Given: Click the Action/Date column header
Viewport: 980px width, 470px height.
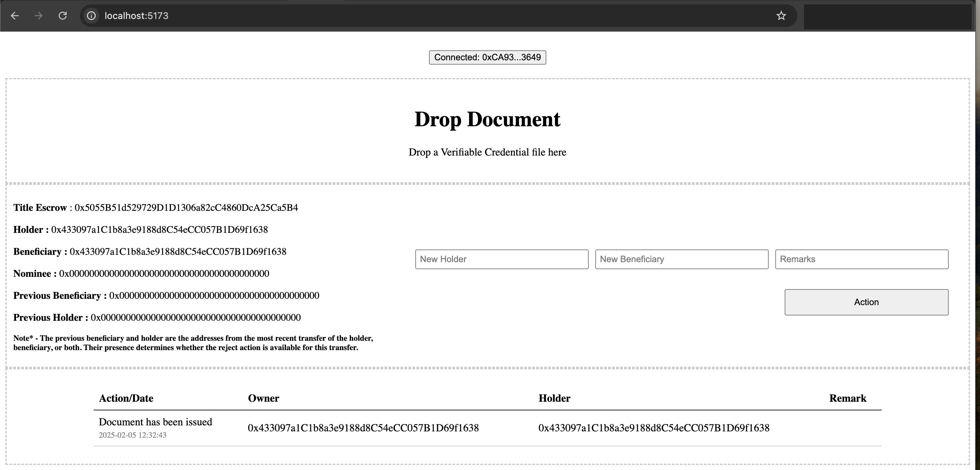Looking at the screenshot, I should [x=126, y=398].
